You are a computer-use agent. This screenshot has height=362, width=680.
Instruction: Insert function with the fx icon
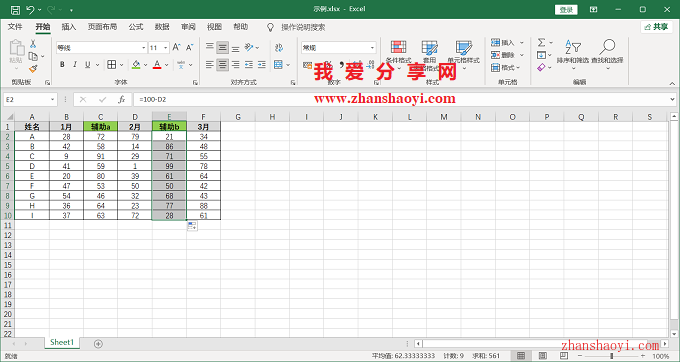click(x=122, y=99)
